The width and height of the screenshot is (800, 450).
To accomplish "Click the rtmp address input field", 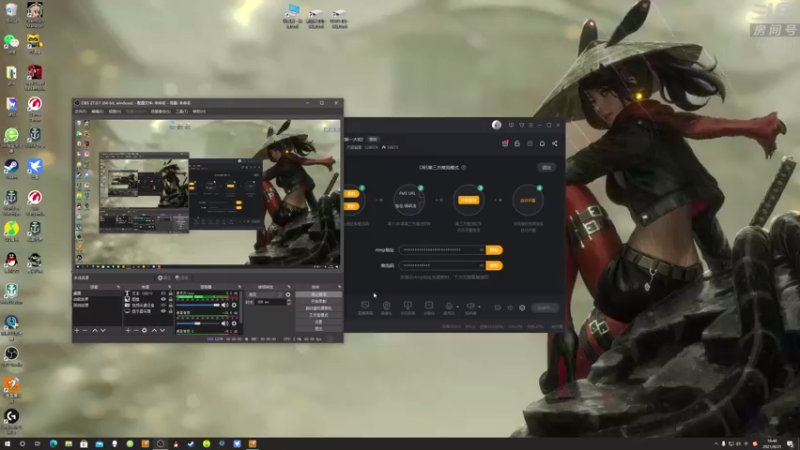I will tap(442, 250).
